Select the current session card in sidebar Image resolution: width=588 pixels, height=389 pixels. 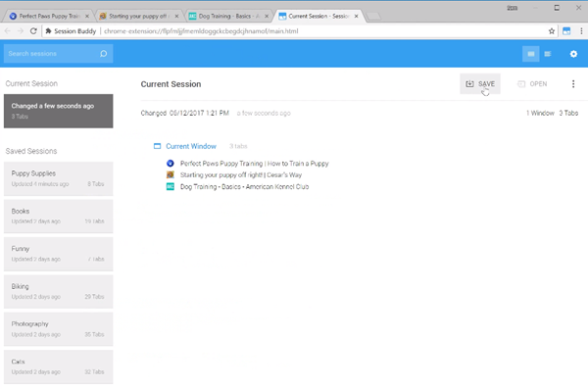[x=58, y=111]
